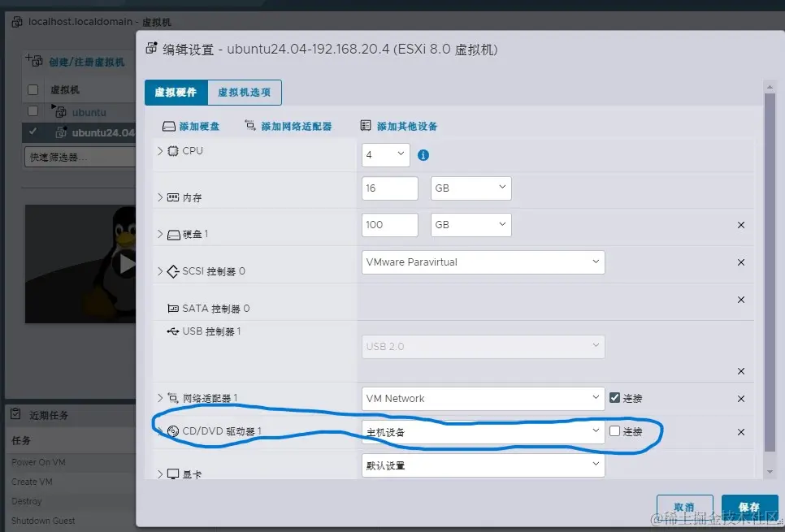The width and height of the screenshot is (785, 532).
Task: Remove SCSI controller 0 with its X
Action: (741, 262)
